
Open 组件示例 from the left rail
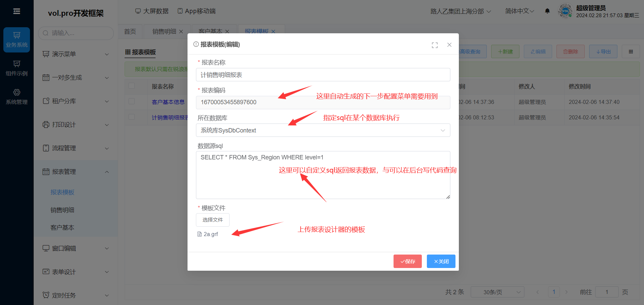pos(16,68)
